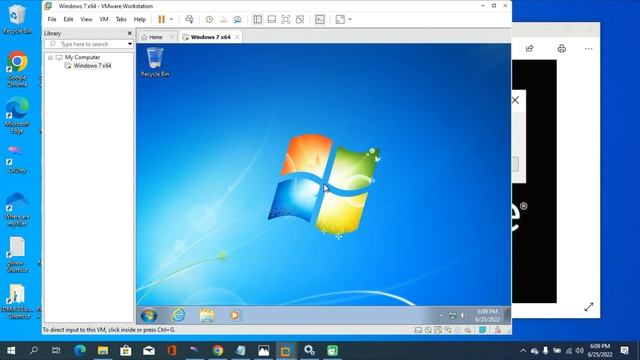Click the Enter Full Screen icon
640x360 pixels.
(x=286, y=19)
